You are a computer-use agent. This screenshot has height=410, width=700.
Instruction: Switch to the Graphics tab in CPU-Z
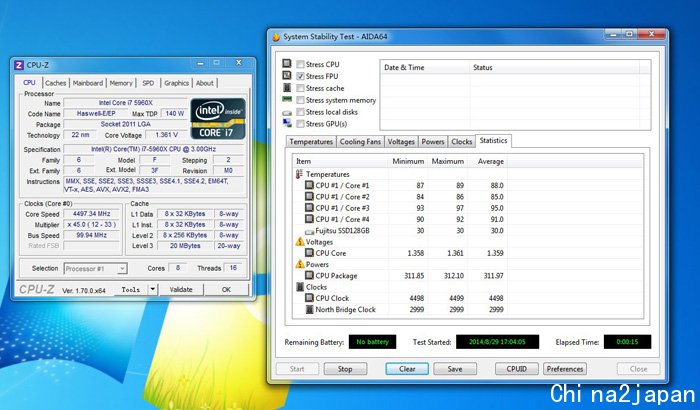(x=176, y=83)
